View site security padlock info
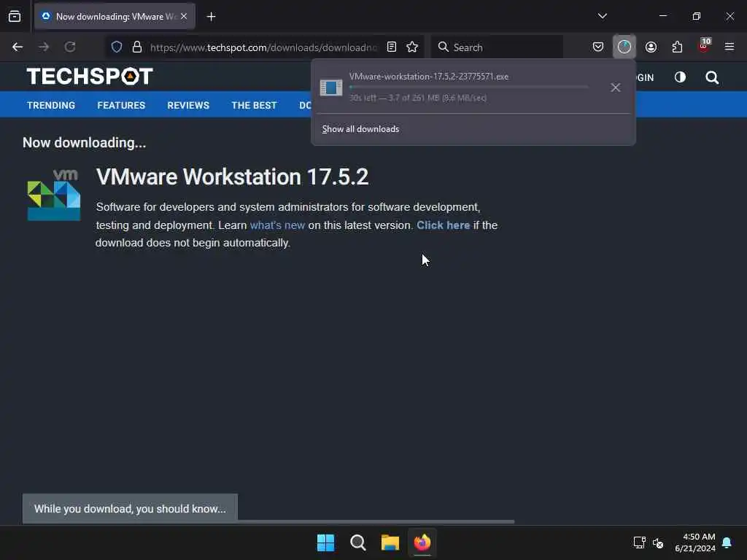The image size is (747, 560). pos(137,47)
